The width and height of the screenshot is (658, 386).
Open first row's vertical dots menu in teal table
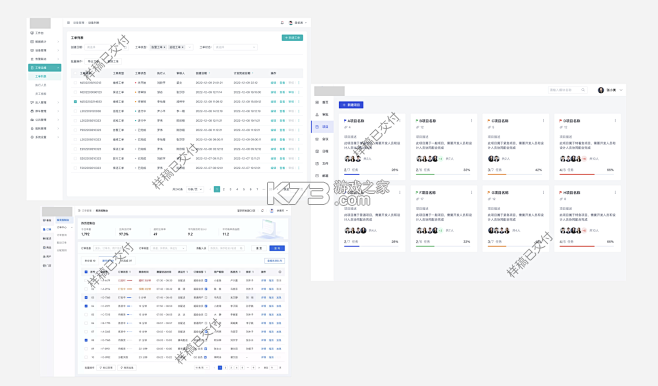tap(299, 83)
